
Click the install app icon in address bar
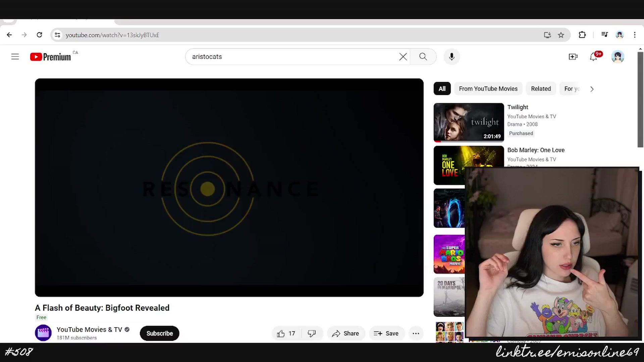click(x=547, y=35)
